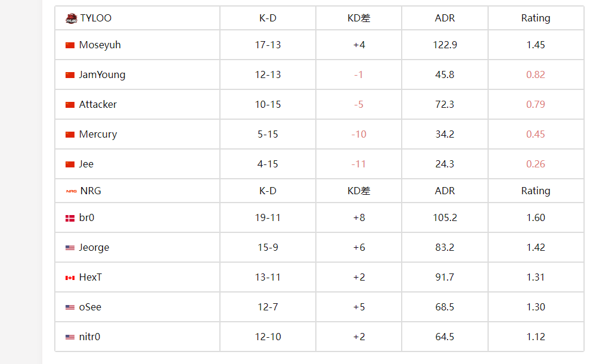
Task: Click the China flag beside Moseyuh
Action: tap(70, 45)
